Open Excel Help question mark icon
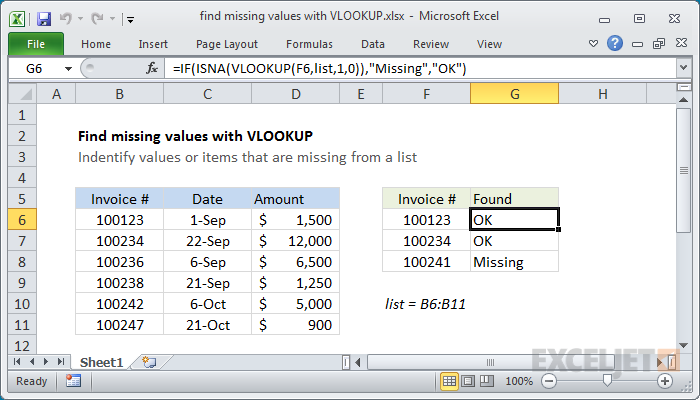700x400 pixels. click(615, 44)
